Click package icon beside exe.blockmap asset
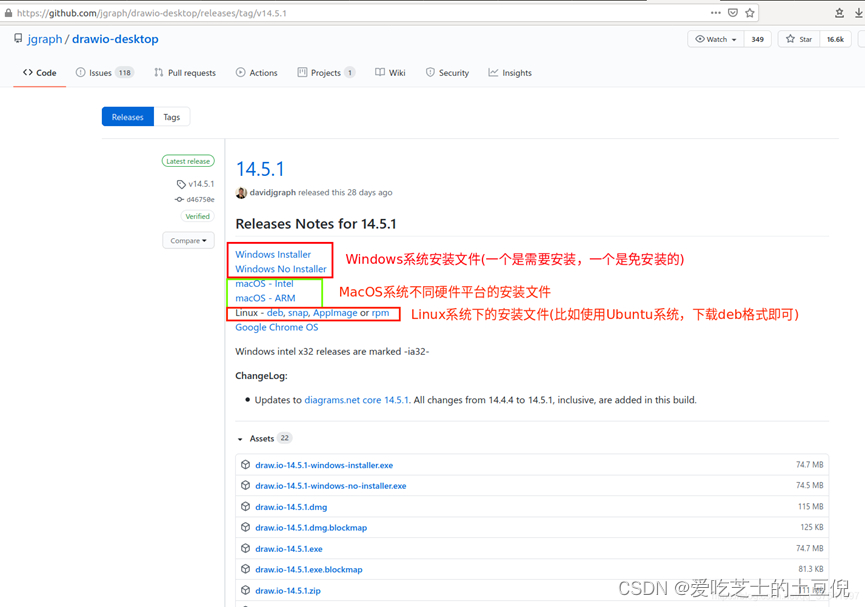Viewport: 865px width, 607px height. point(245,569)
